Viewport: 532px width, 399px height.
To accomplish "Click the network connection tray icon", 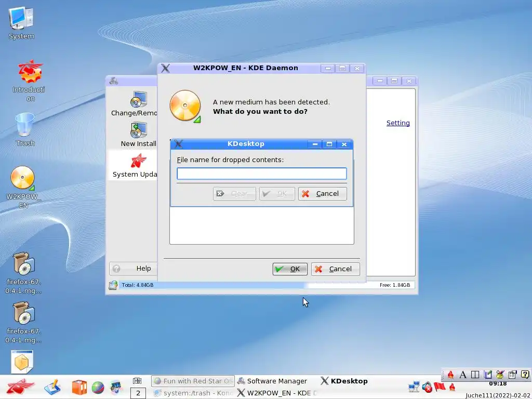I will [x=414, y=387].
